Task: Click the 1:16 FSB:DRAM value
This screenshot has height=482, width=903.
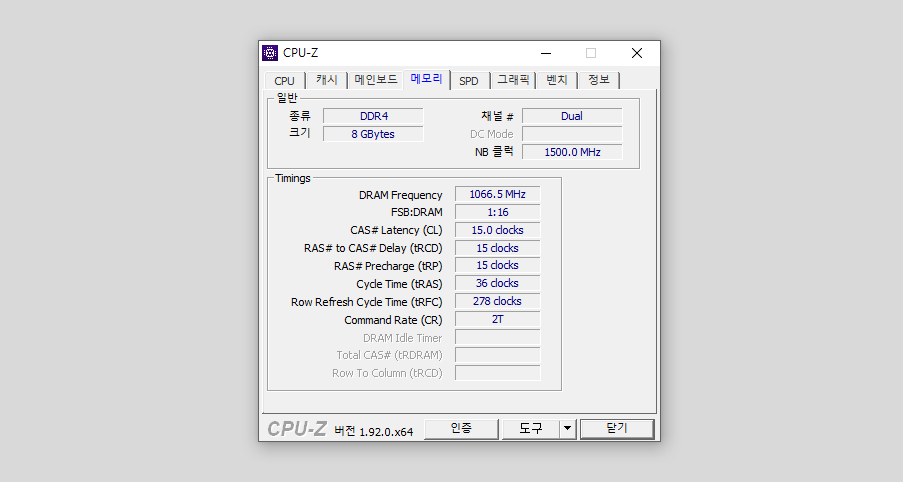Action: (x=498, y=212)
